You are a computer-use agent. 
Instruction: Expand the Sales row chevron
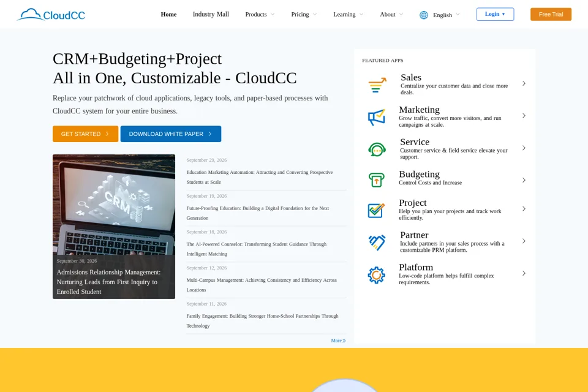[x=524, y=83]
